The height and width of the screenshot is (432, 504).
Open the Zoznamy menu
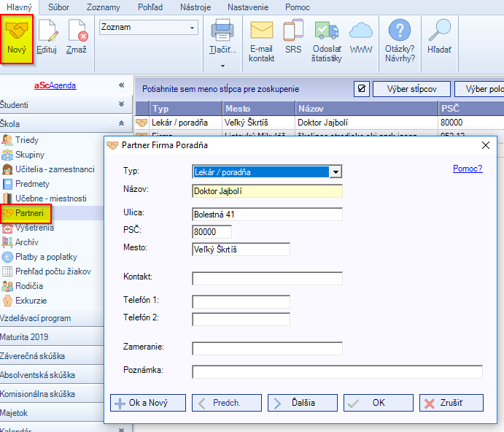point(103,7)
